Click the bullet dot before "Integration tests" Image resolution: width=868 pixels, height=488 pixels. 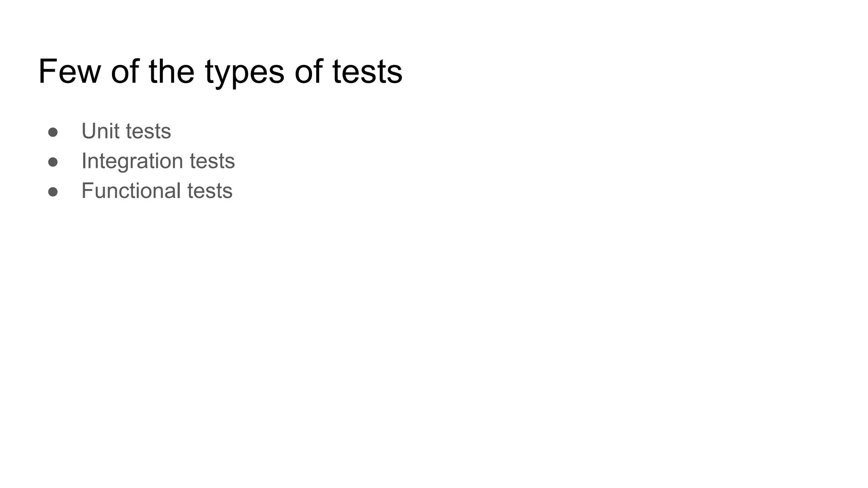click(53, 162)
